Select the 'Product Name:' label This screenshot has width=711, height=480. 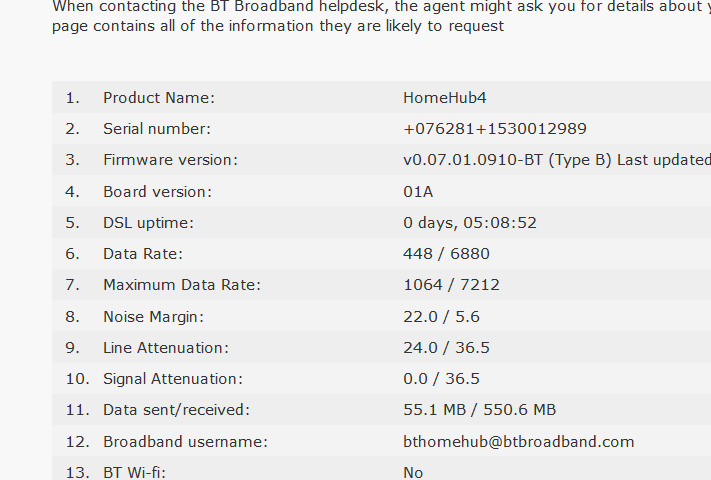(159, 98)
